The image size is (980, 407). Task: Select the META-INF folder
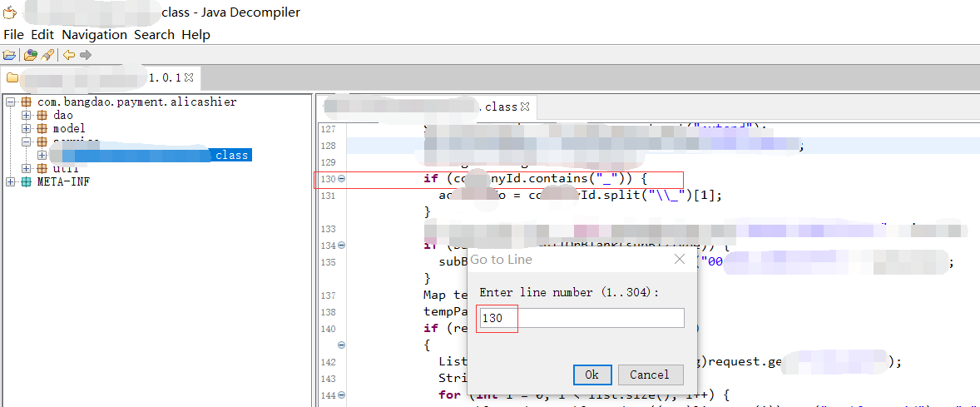pyautogui.click(x=64, y=182)
